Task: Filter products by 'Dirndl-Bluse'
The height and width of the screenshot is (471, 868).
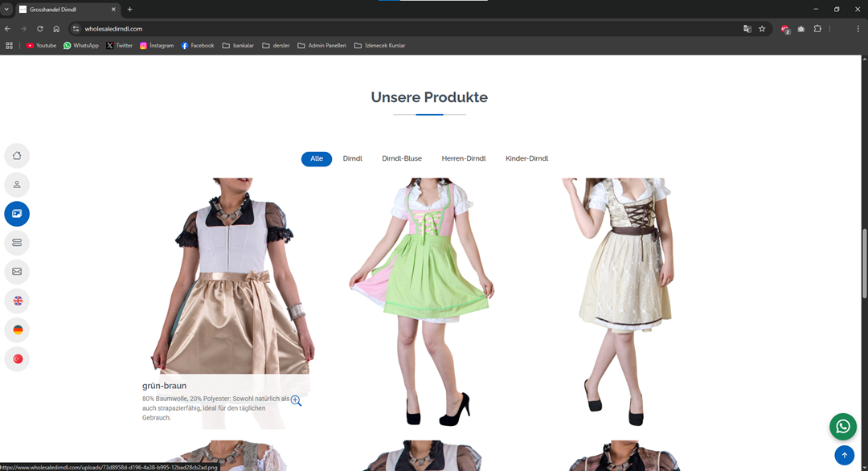Action: click(x=402, y=159)
